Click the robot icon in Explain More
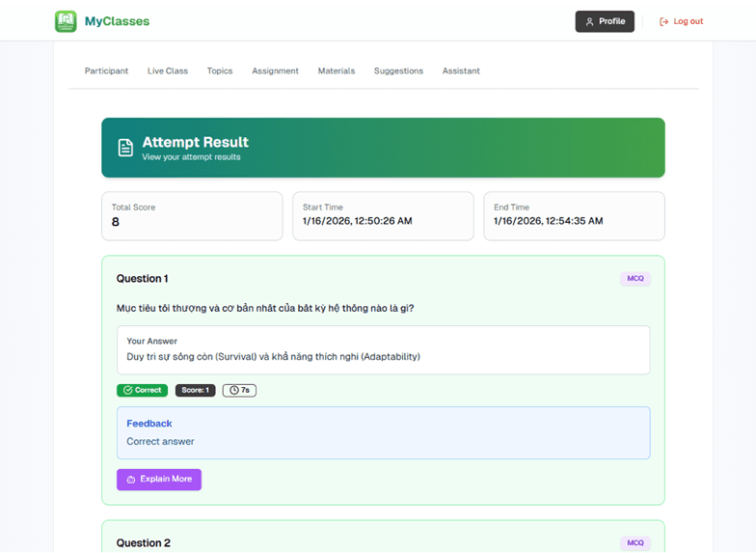Image resolution: width=756 pixels, height=553 pixels. (131, 480)
